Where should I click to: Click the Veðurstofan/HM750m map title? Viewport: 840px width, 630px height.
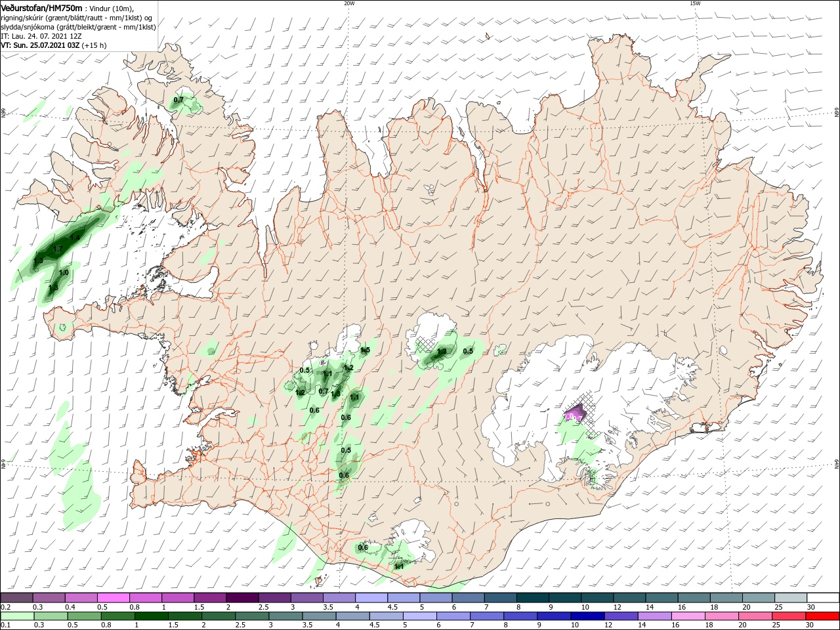click(41, 8)
